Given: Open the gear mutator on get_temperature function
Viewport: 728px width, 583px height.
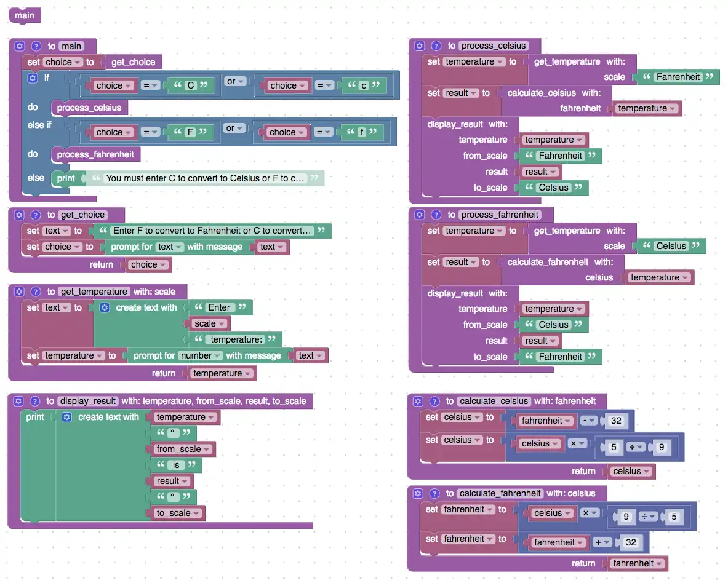Looking at the screenshot, I should click(x=19, y=291).
